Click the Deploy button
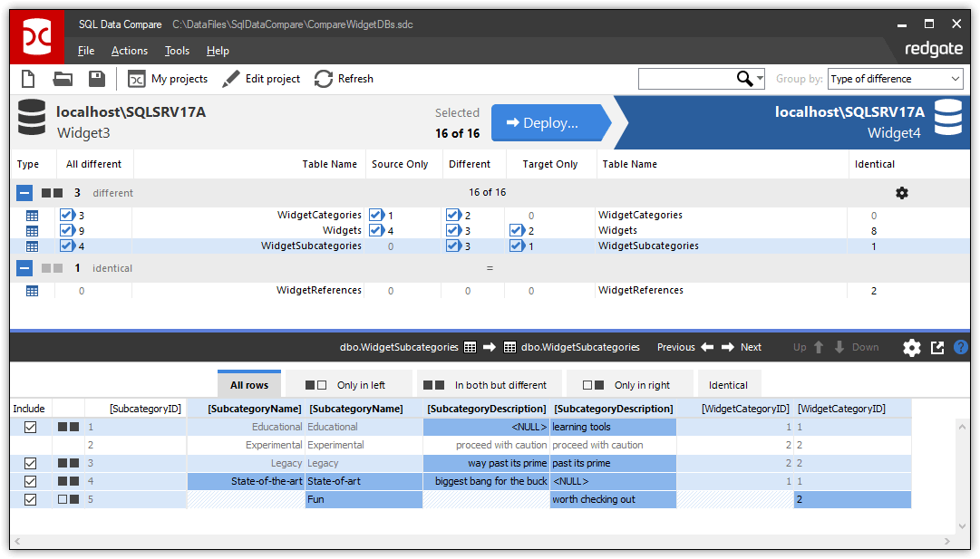This screenshot has width=980, height=559. tap(548, 122)
